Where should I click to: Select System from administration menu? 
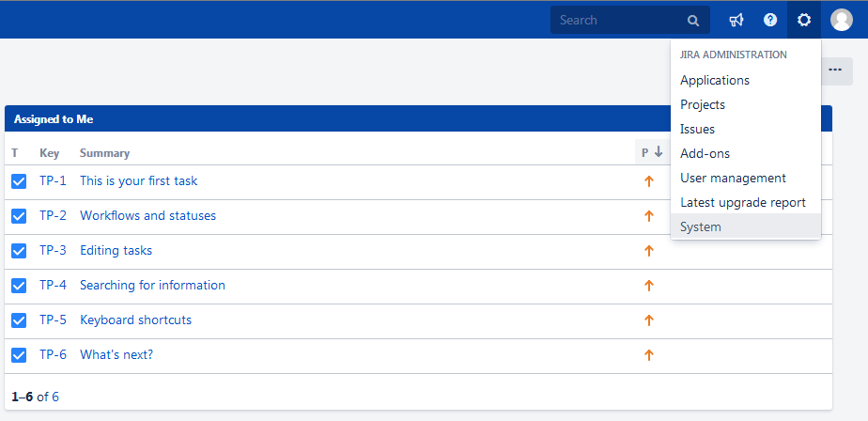coord(701,226)
